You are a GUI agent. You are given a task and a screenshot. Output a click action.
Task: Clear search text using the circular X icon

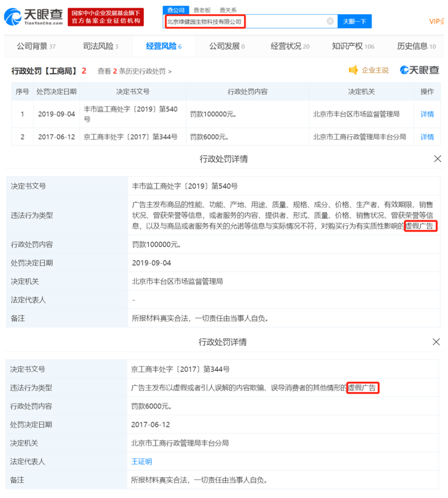(x=330, y=21)
